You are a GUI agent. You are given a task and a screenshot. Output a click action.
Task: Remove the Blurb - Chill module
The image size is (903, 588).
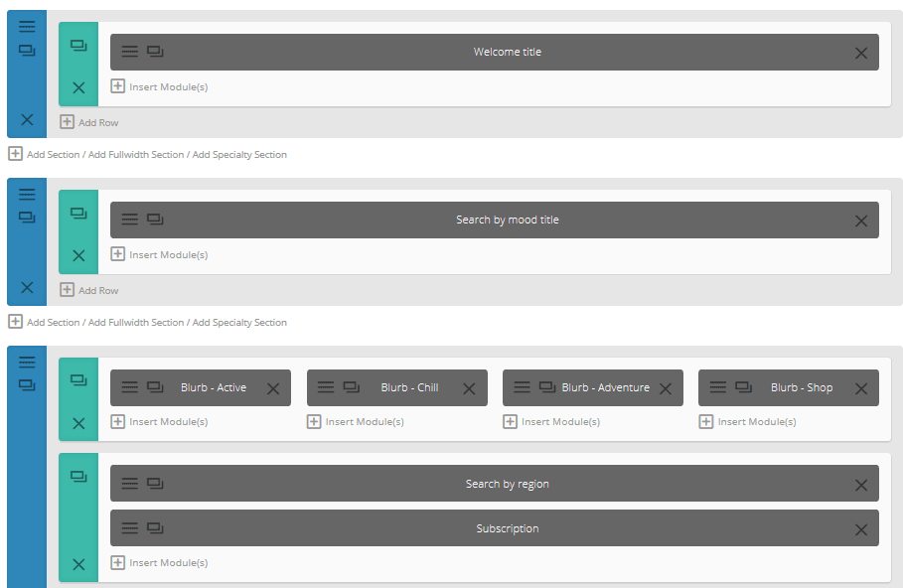point(469,388)
